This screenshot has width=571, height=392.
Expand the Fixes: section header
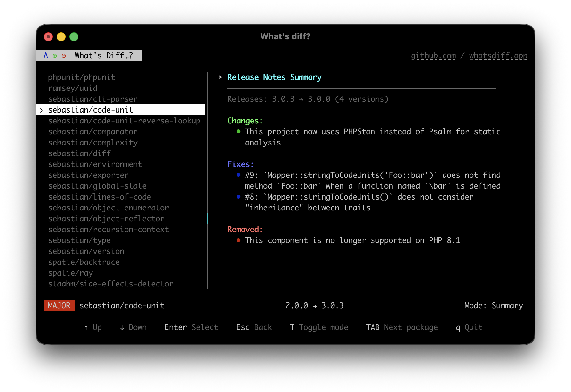(x=240, y=164)
